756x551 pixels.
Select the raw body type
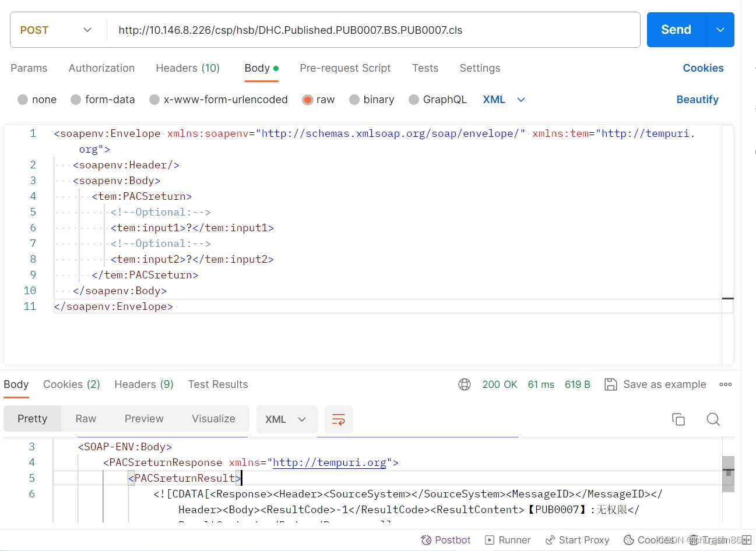point(318,100)
